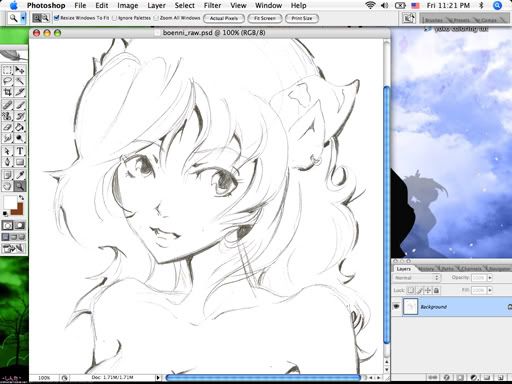
Task: Select the Magic Wand tool
Action: 20,81
